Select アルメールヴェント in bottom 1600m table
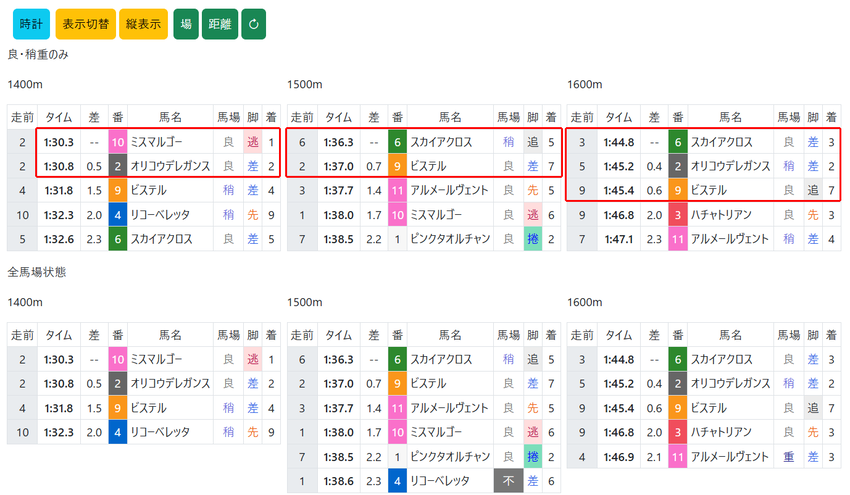The width and height of the screenshot is (850, 495). point(730,457)
